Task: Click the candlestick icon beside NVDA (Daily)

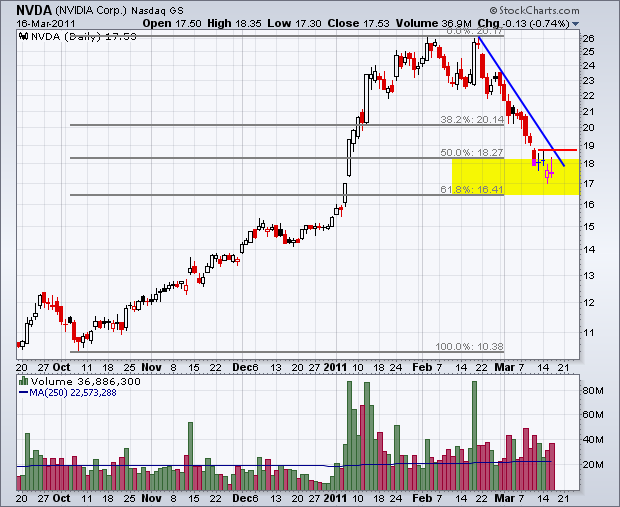Action: point(24,37)
